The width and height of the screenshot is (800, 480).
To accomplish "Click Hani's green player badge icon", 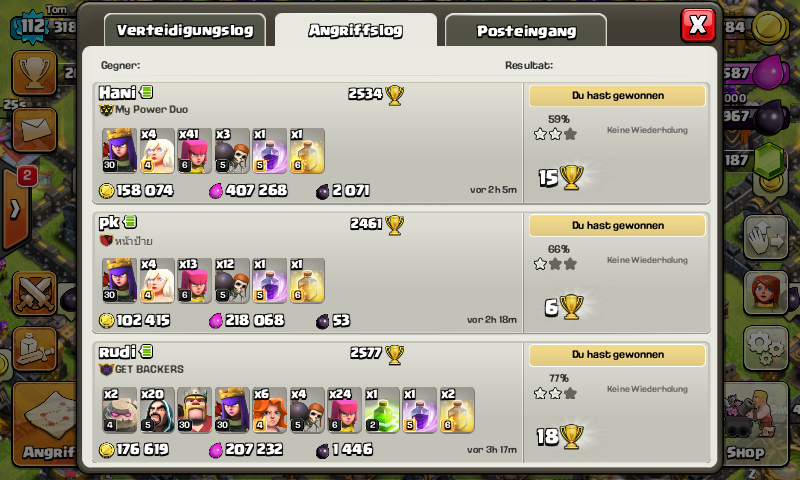I will tap(146, 92).
